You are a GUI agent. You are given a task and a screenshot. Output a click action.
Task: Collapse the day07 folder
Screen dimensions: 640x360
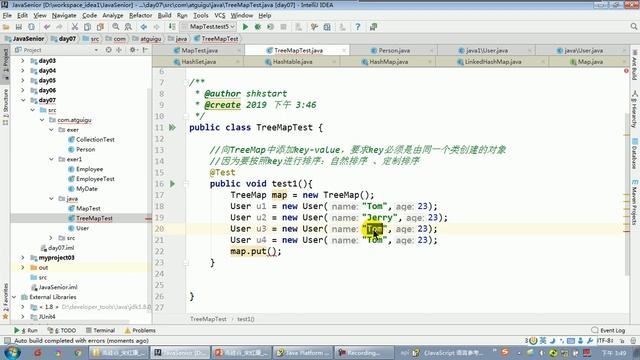(23, 100)
